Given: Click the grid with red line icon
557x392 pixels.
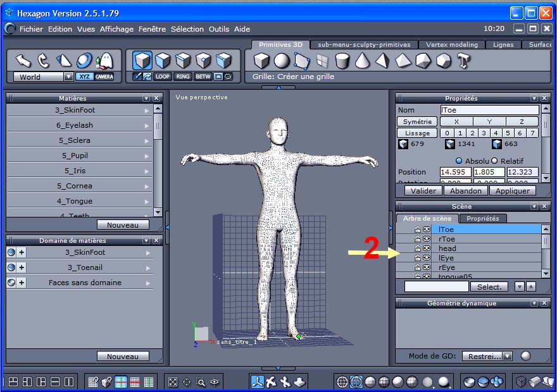Looking at the screenshot, I should tap(135, 382).
